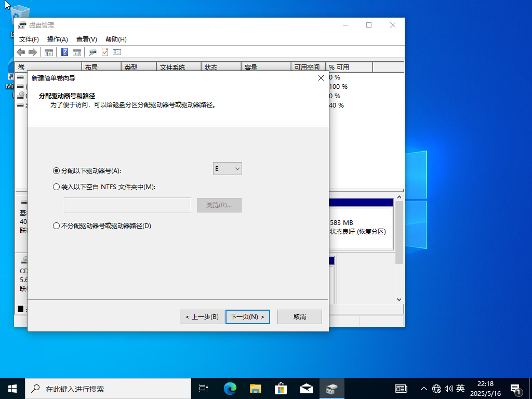The height and width of the screenshot is (399, 532).
Task: Open Task View from the taskbar
Action: pos(204,389)
